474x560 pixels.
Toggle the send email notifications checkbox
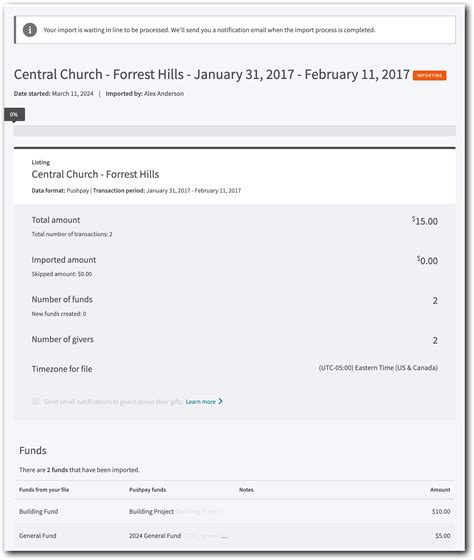(36, 401)
